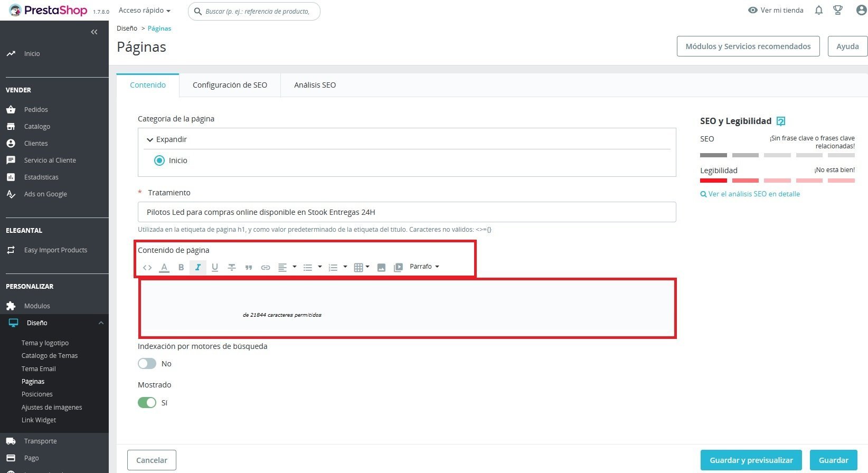Open the Link Widget submenu item

39,420
